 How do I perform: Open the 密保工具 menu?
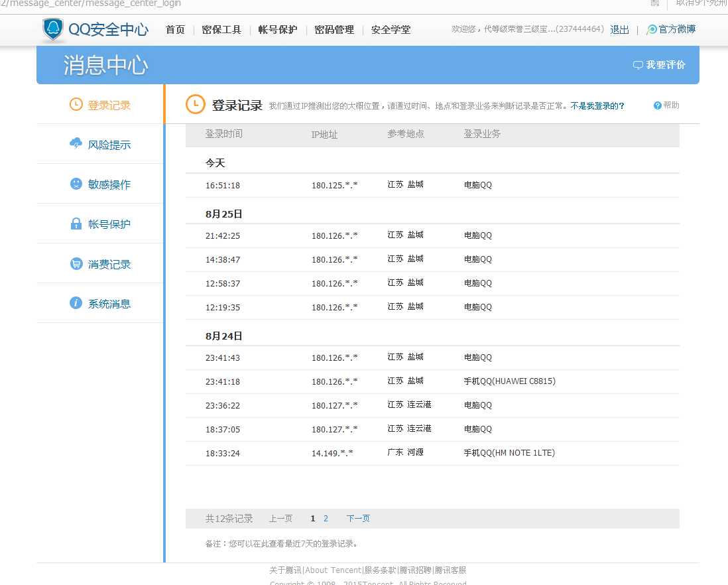[x=221, y=30]
